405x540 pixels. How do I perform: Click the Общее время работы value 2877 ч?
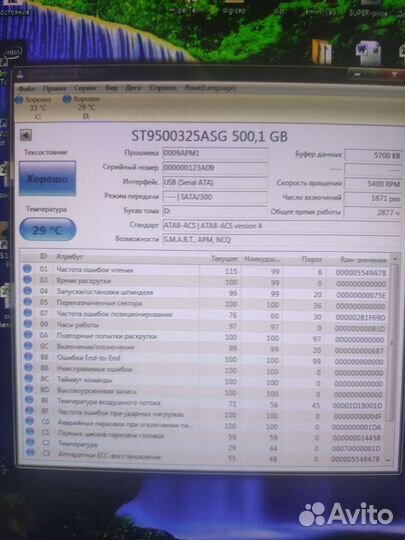[373, 212]
